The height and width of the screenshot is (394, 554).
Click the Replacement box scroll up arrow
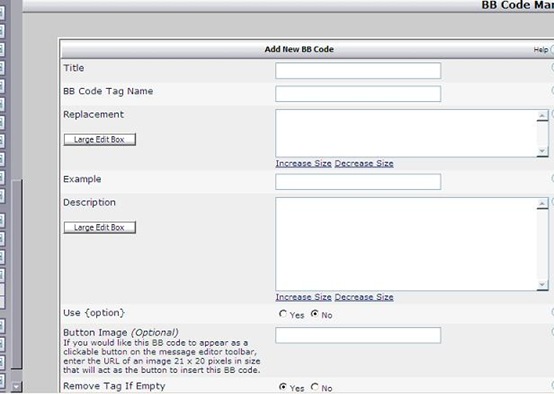click(x=542, y=116)
